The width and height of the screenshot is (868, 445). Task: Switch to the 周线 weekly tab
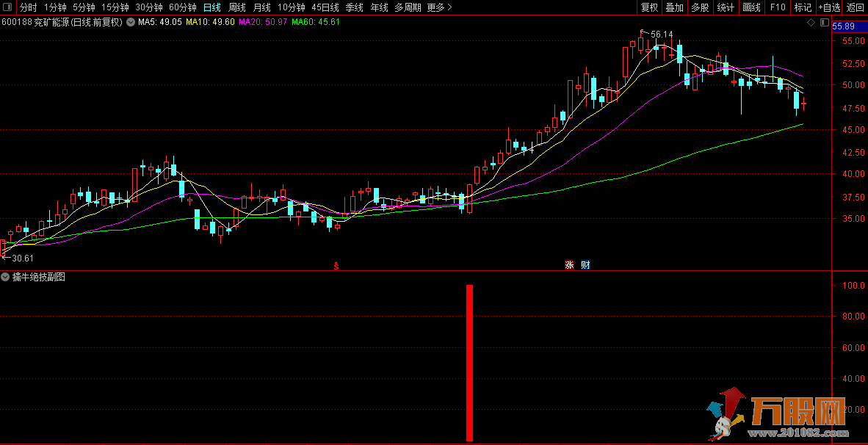(x=237, y=7)
